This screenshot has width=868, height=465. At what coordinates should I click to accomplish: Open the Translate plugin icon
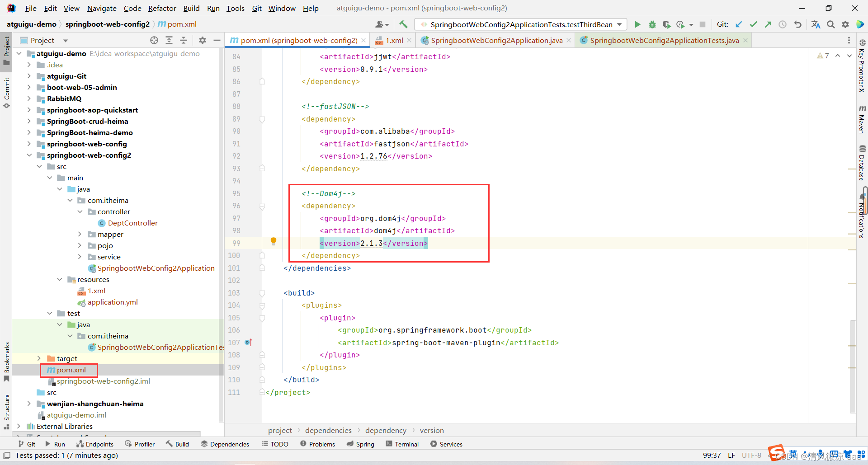816,24
